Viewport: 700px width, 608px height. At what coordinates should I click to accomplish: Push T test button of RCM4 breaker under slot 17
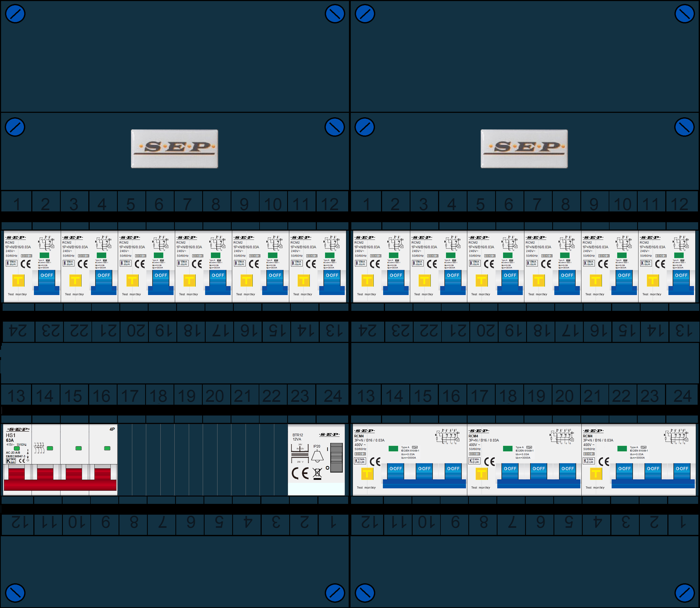point(481,474)
